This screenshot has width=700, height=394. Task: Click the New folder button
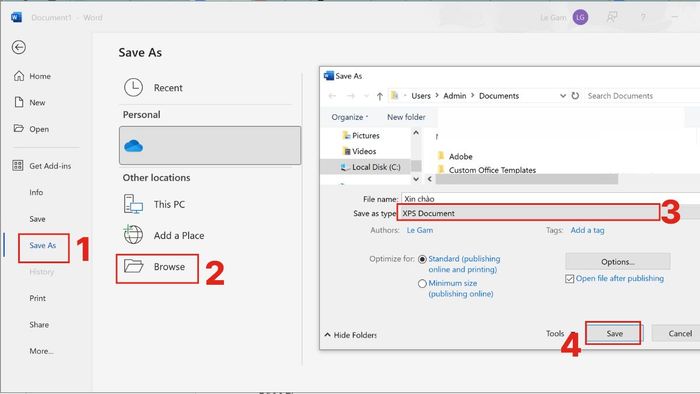(x=406, y=117)
